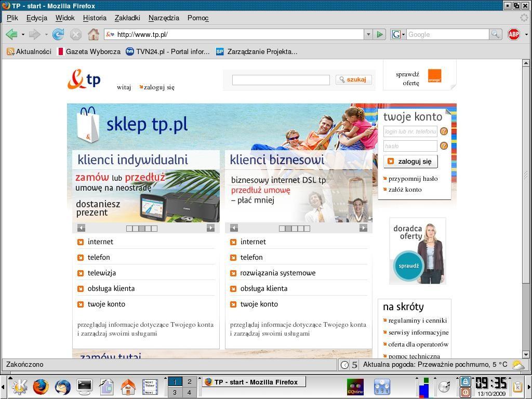Open the Historia menu
This screenshot has width=532, height=399.
95,18
